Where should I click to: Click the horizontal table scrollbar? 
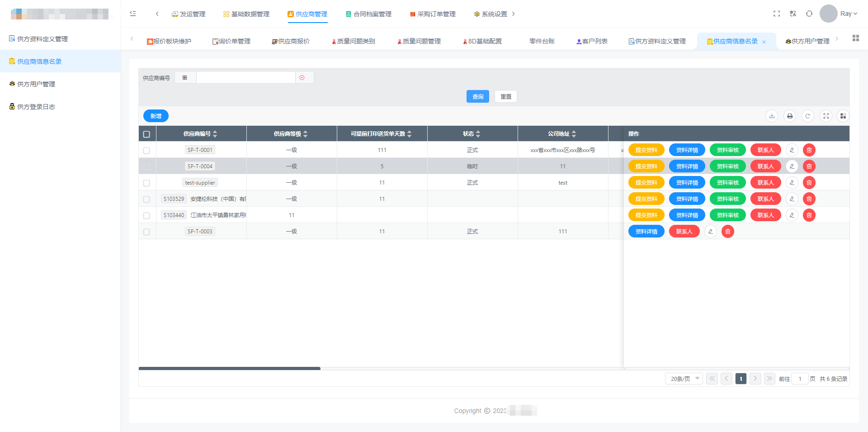230,368
